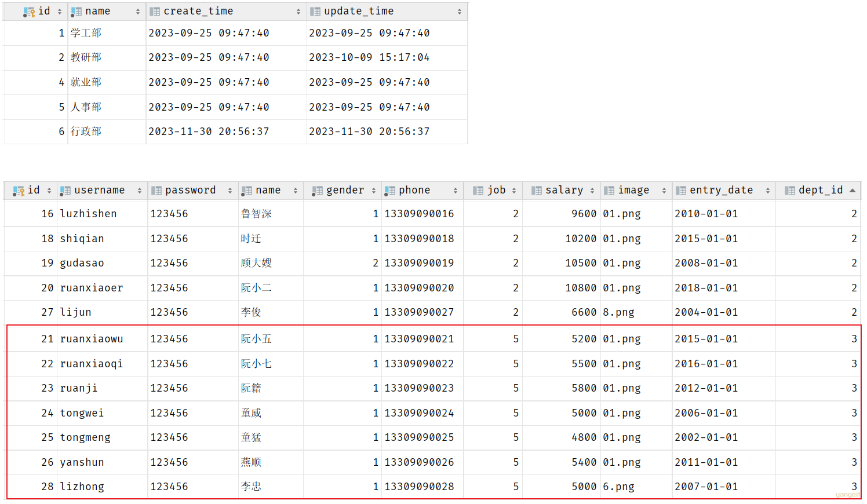867x504 pixels.
Task: Click the column icon of the lower table's name header
Action: coord(247,191)
